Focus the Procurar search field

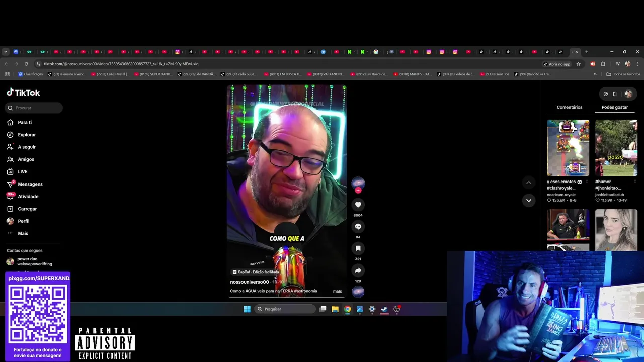pos(34,108)
